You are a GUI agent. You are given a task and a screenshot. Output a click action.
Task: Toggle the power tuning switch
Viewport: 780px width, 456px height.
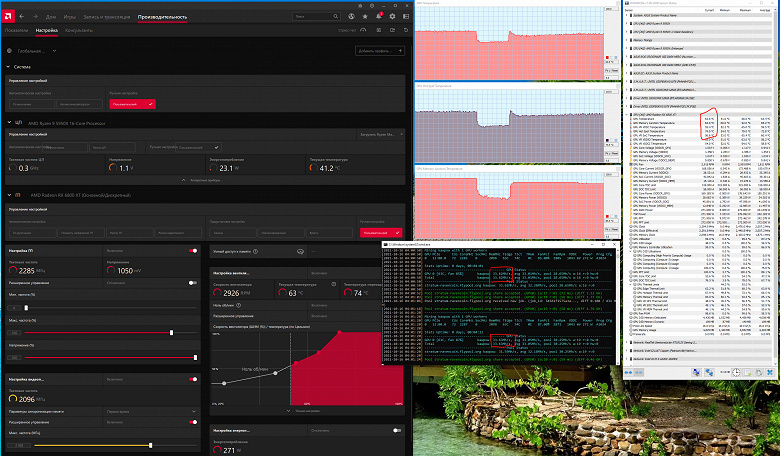pos(397,429)
